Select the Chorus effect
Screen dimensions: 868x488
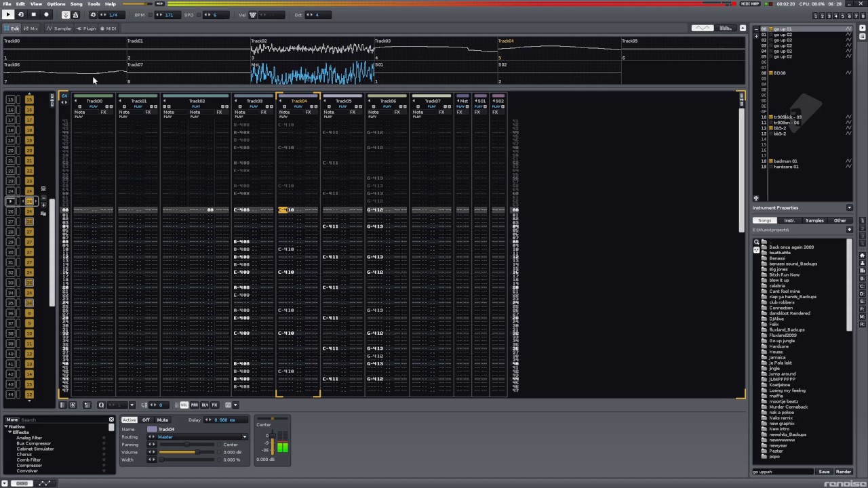(24, 454)
